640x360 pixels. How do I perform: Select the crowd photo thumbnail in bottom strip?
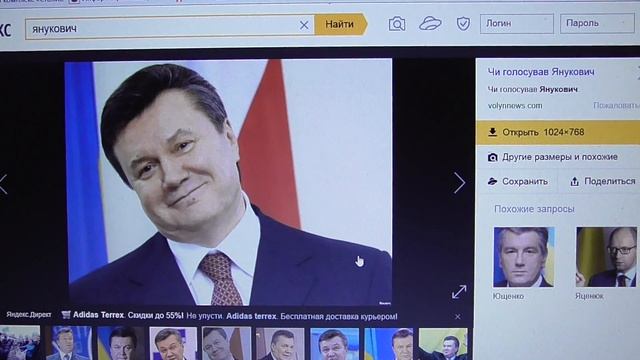(20, 343)
